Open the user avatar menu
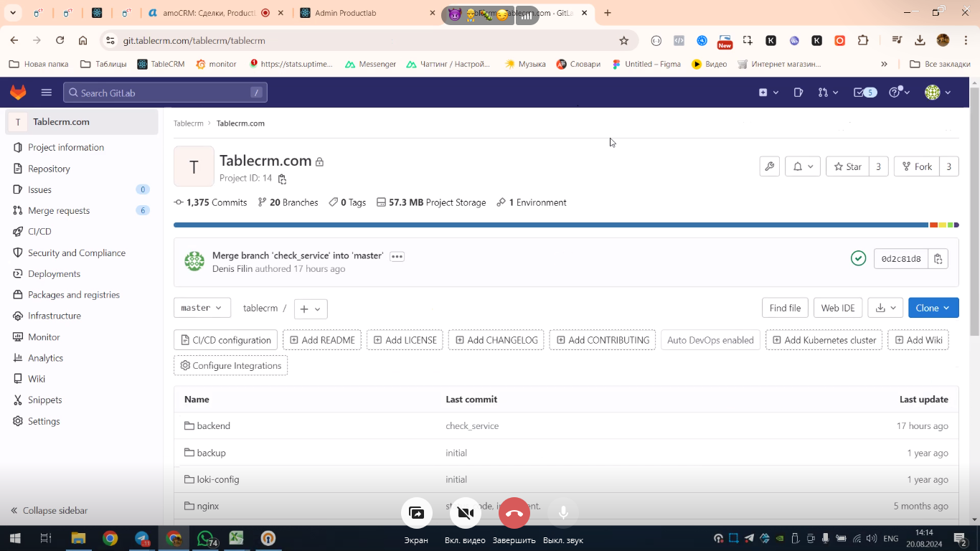 tap(938, 92)
